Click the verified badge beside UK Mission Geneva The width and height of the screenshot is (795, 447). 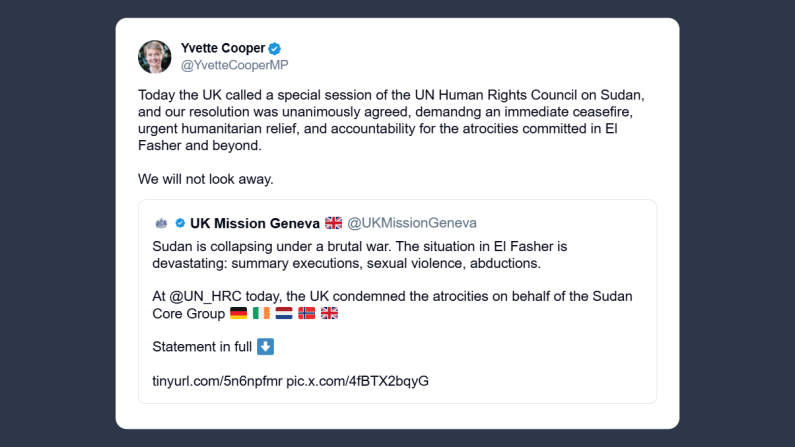pyautogui.click(x=180, y=223)
